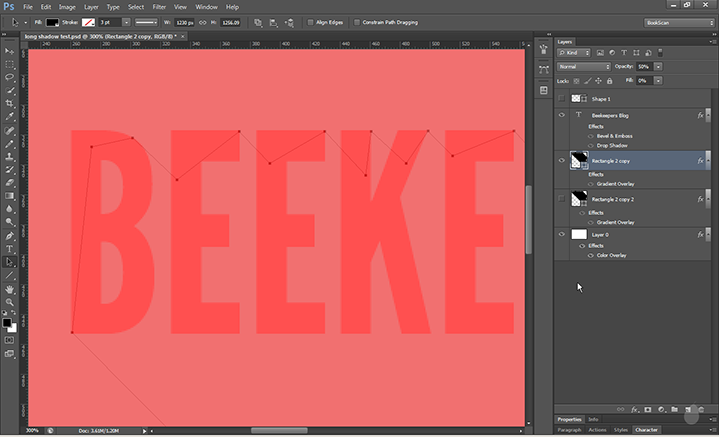The width and height of the screenshot is (719, 437).
Task: Select the Zoom tool in the toolbox
Action: pyautogui.click(x=9, y=303)
